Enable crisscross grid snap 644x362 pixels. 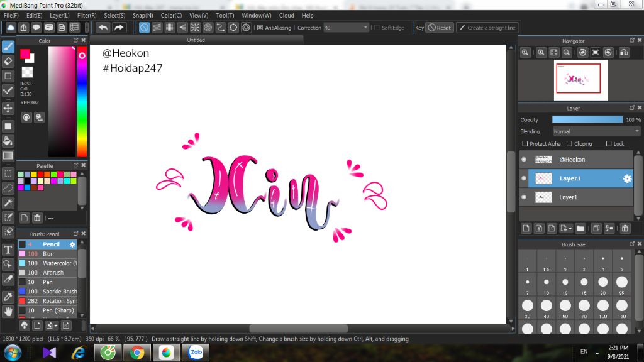[170, 28]
